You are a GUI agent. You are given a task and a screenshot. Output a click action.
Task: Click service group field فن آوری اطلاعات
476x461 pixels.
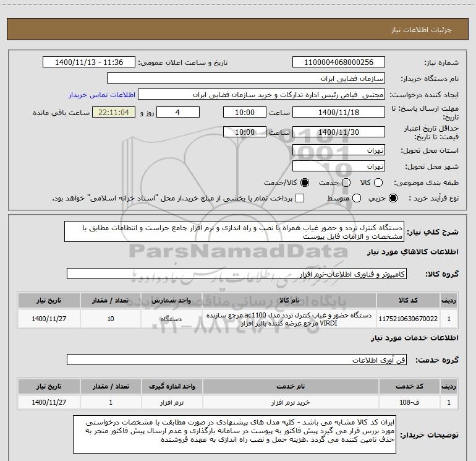(x=237, y=360)
